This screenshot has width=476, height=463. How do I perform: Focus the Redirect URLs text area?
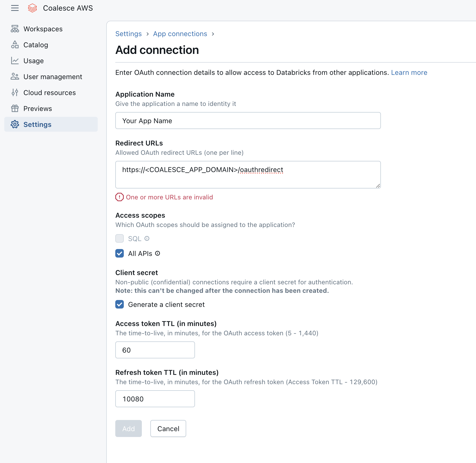248,175
